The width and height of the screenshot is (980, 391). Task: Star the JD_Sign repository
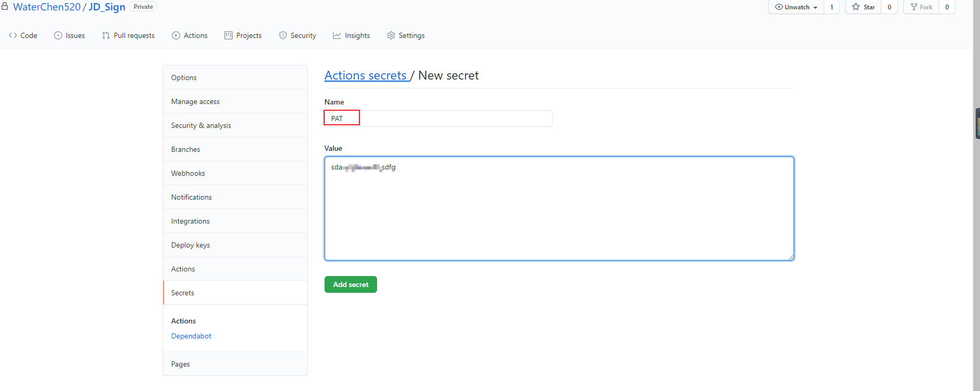(863, 7)
